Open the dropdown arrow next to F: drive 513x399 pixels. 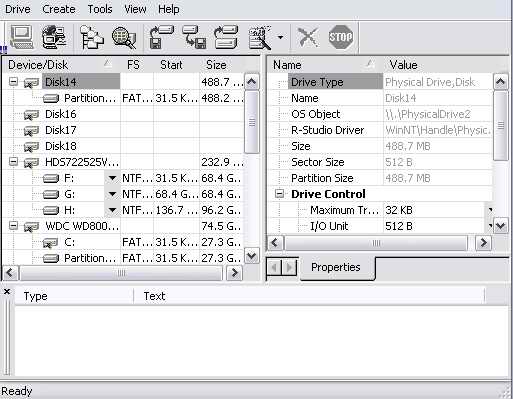[x=112, y=178]
